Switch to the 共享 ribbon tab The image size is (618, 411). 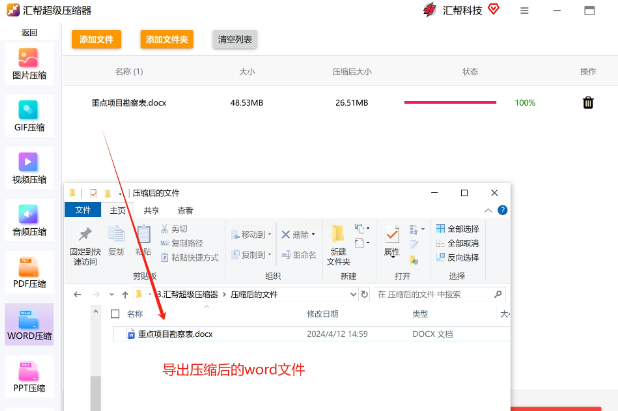click(x=151, y=210)
